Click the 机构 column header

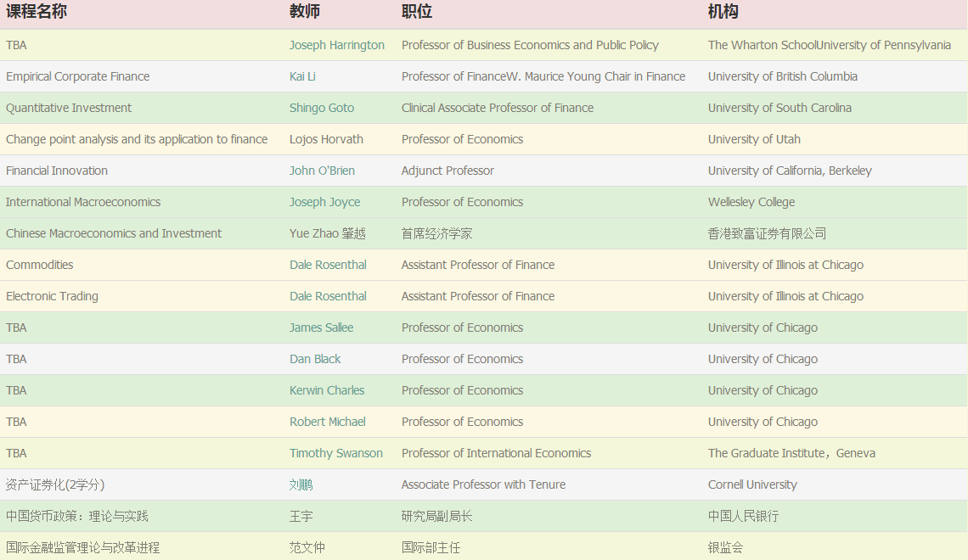pos(723,12)
